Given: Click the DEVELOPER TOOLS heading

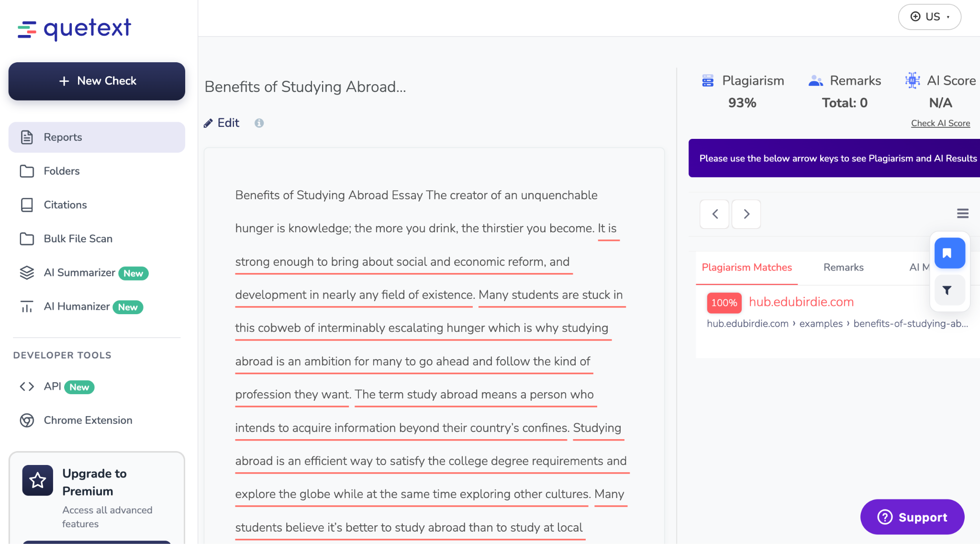Looking at the screenshot, I should tap(62, 355).
